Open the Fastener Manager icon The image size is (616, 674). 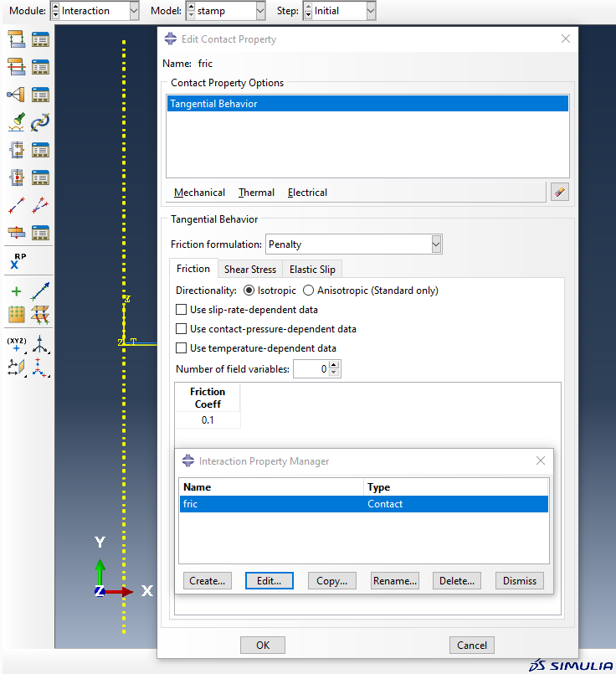[x=40, y=233]
